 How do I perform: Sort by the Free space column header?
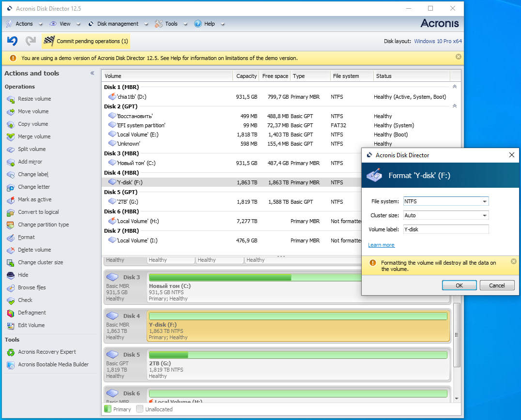click(275, 76)
